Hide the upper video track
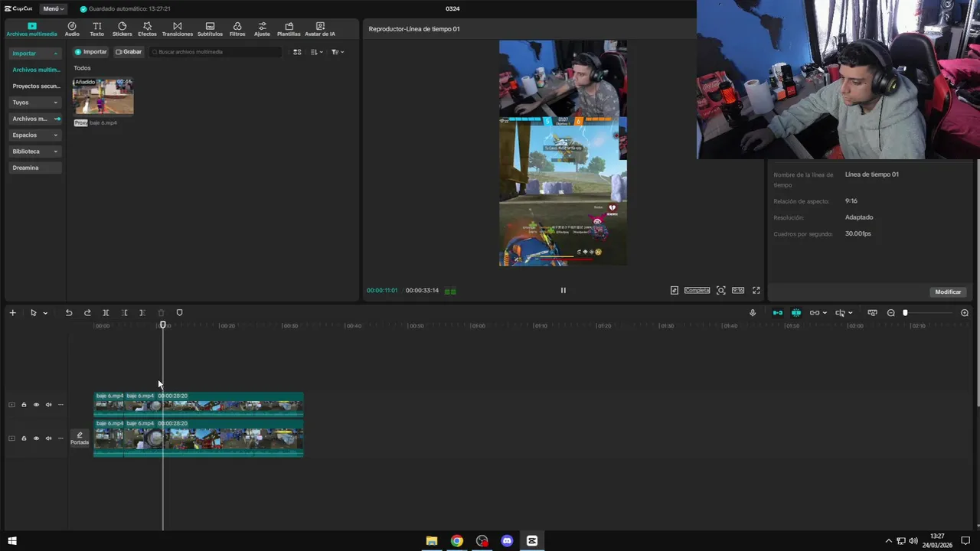This screenshot has width=980, height=551. click(x=36, y=405)
